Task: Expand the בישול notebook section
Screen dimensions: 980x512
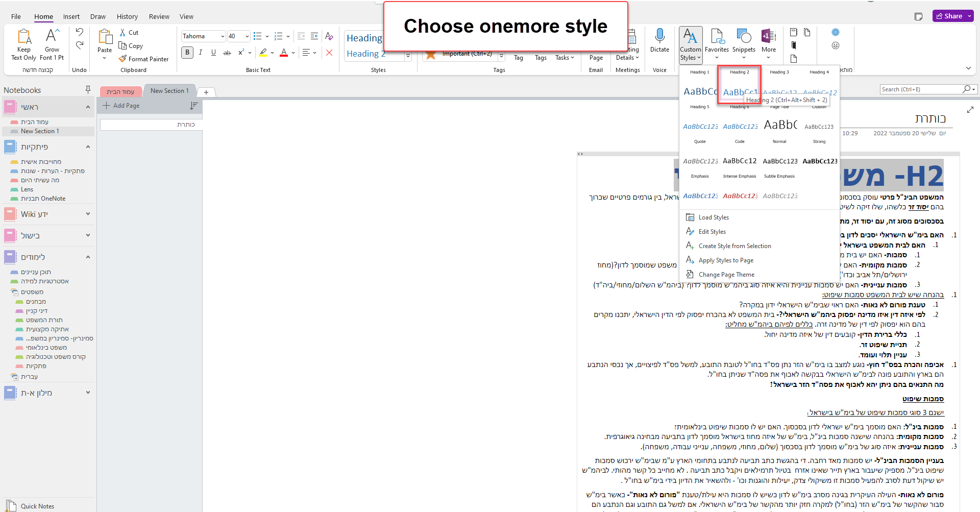Action: pos(88,235)
